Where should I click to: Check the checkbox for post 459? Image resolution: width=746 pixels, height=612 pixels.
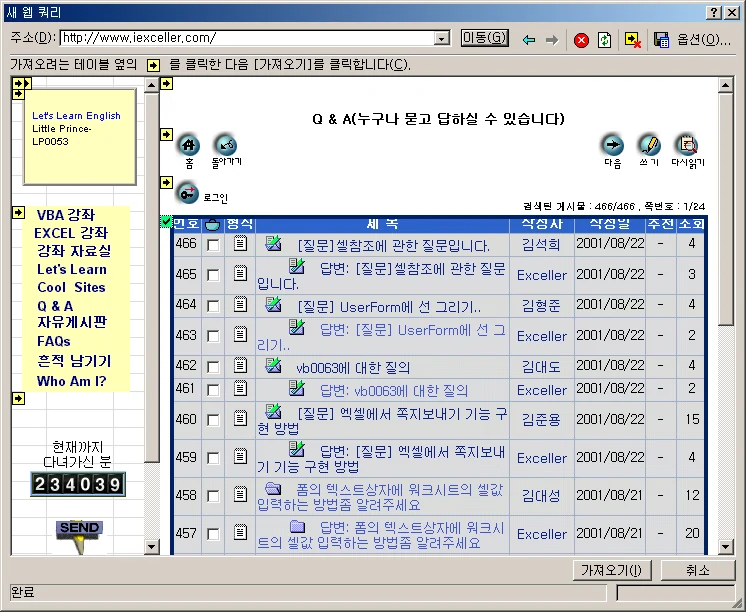(x=213, y=458)
